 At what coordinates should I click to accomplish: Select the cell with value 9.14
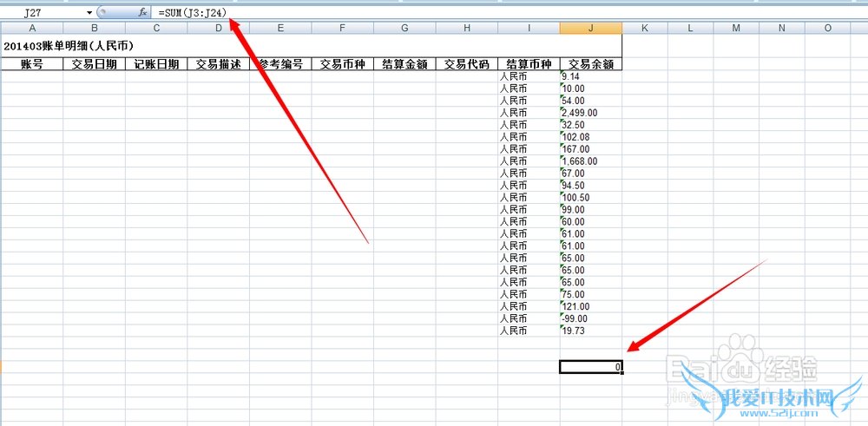pyautogui.click(x=590, y=76)
